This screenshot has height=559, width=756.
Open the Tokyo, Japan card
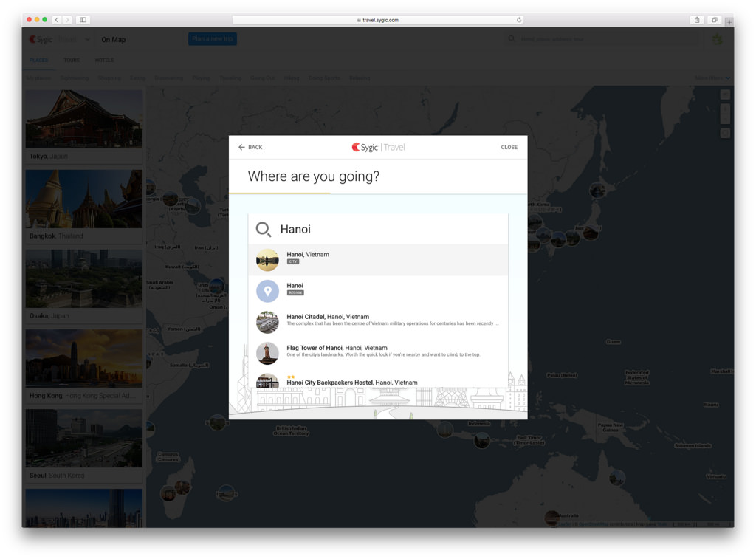tap(84, 126)
